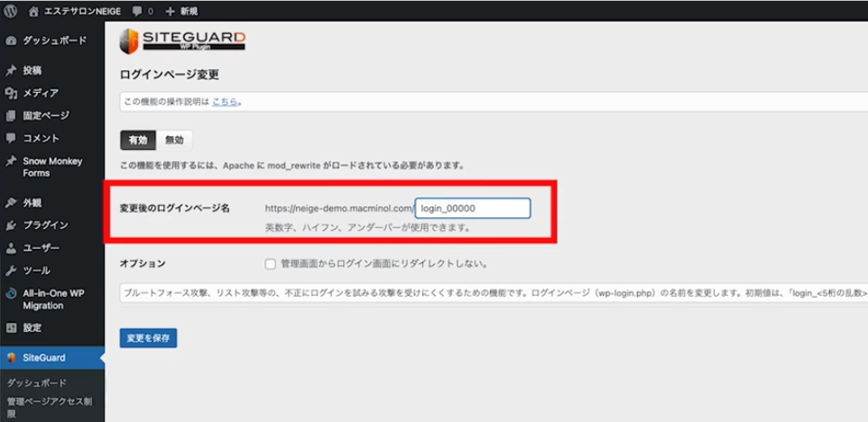Enable 管理画面からログイン画面にリダイレクトしない checkbox
This screenshot has width=868, height=422.
pyautogui.click(x=270, y=264)
